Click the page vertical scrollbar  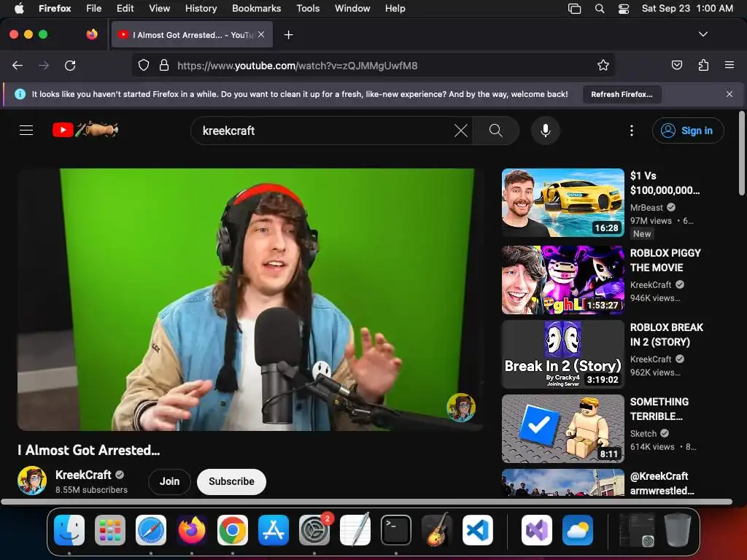point(741,153)
